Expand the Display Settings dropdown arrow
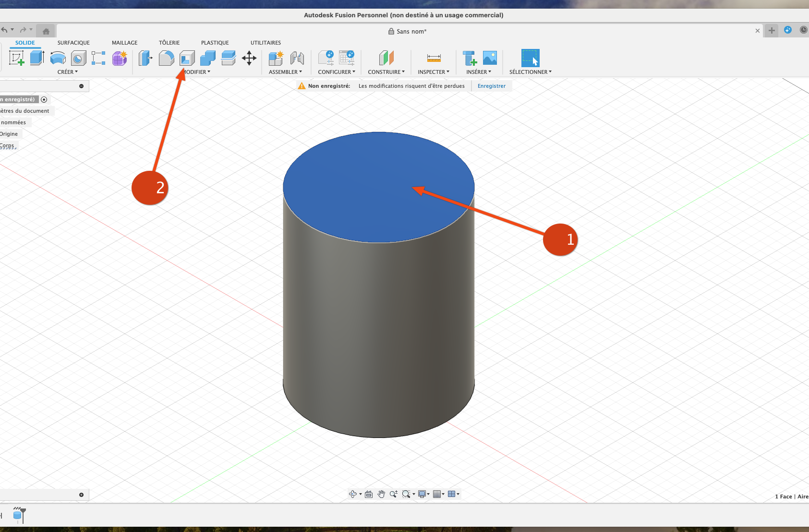809x532 pixels. (429, 494)
